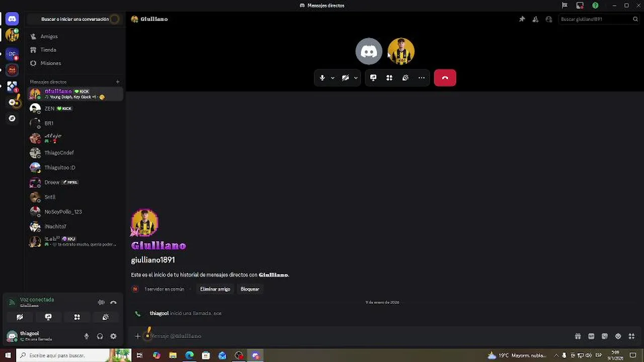Open the Dreew direct message
Image resolution: width=644 pixels, height=362 pixels.
pos(75,183)
